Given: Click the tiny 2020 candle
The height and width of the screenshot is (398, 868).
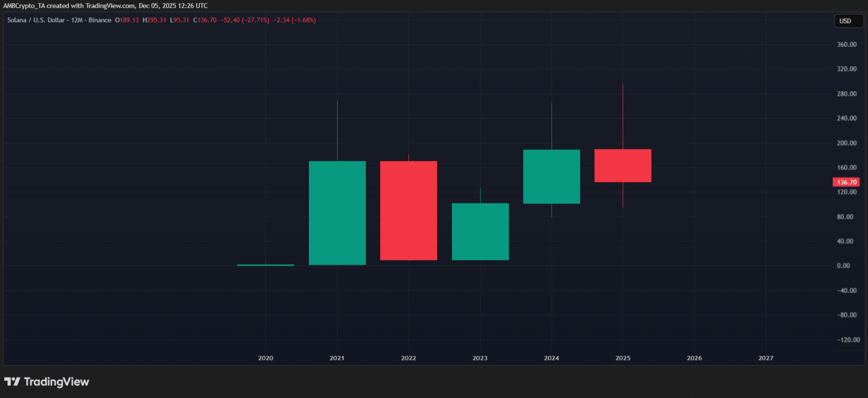Looking at the screenshot, I should tap(265, 265).
